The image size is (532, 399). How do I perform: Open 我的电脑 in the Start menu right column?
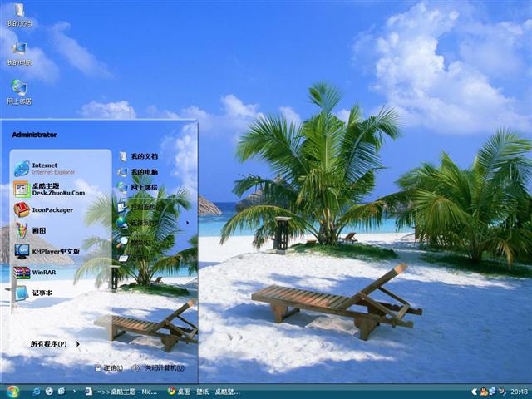(138, 172)
